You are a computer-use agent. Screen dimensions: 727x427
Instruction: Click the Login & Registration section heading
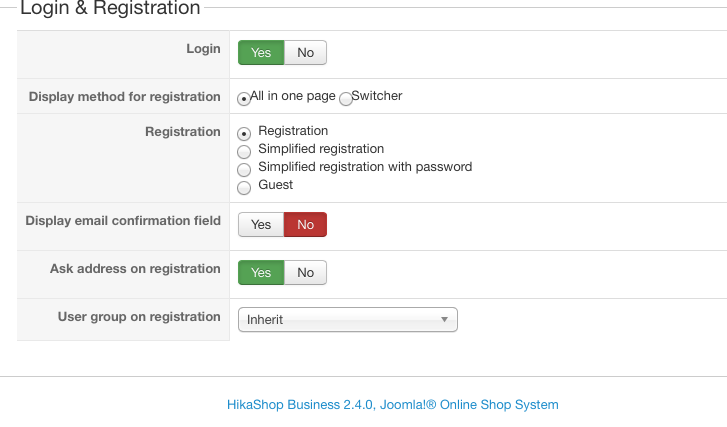click(x=110, y=9)
